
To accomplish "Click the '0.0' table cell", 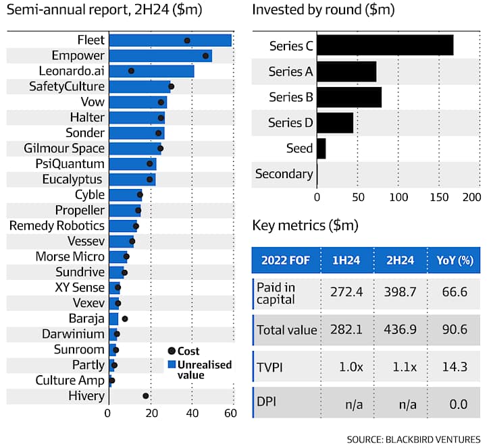I will pyautogui.click(x=459, y=404).
